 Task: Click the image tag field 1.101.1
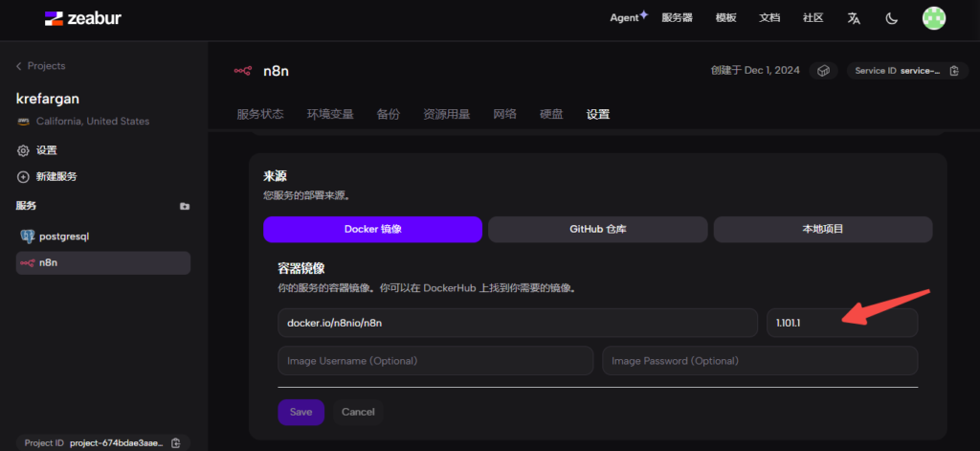(x=842, y=323)
